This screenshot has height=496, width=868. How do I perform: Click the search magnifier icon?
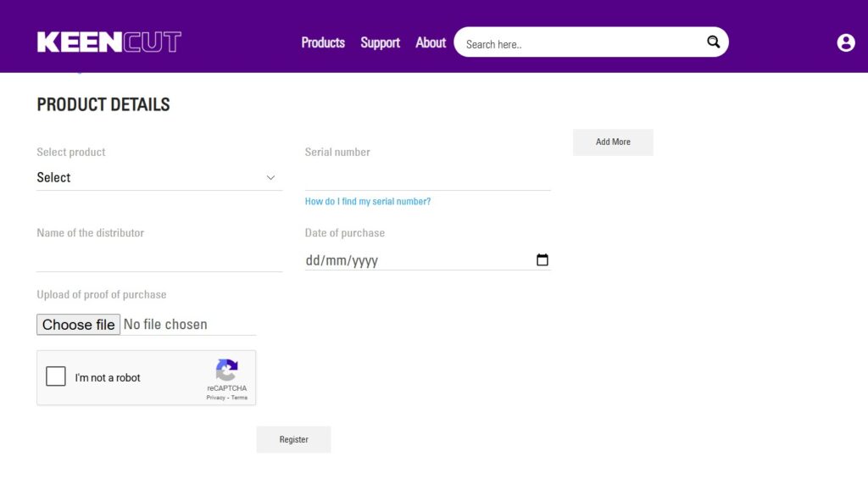[713, 42]
